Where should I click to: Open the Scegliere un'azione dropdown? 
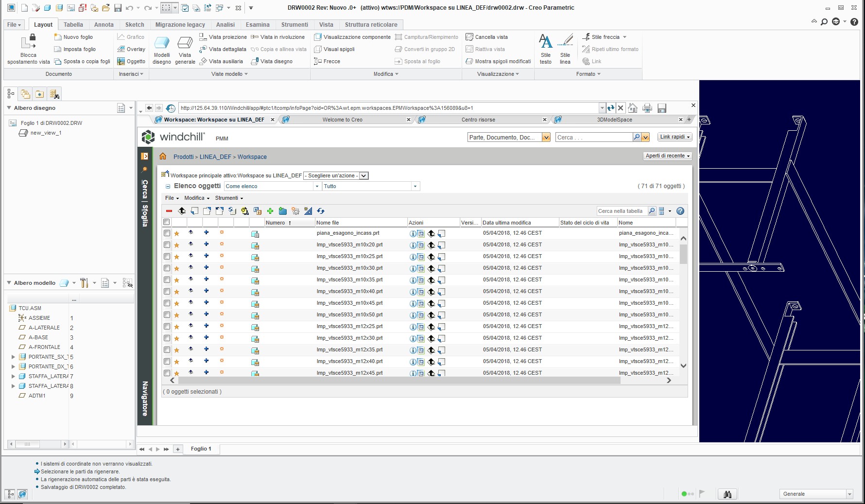(336, 175)
